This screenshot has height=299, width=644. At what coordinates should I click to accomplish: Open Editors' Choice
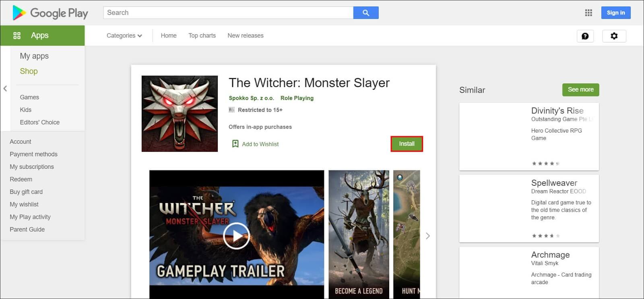tap(39, 122)
